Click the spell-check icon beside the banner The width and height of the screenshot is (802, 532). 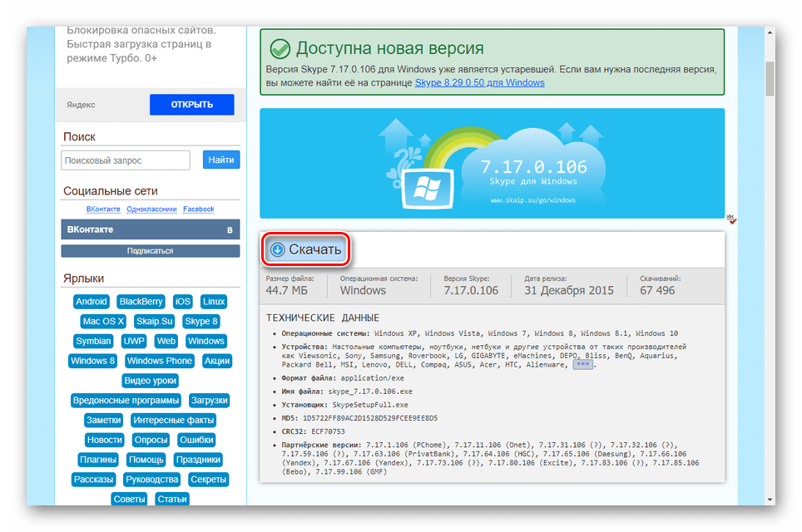(732, 219)
